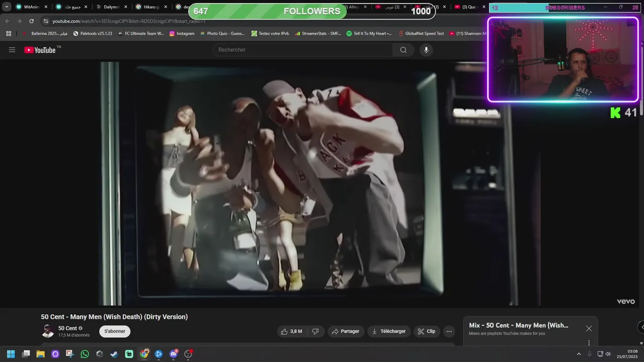
Task: Close the WitAnime tab
Action: (46, 7)
